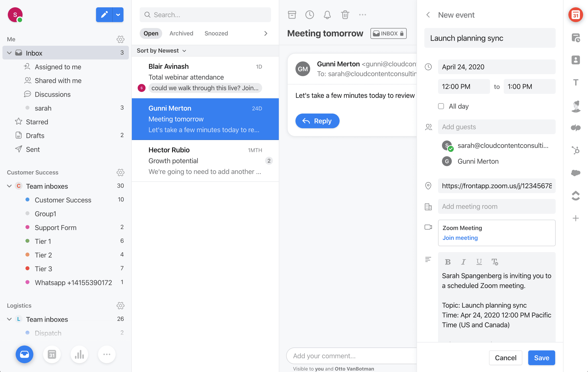Click Save to create the new event
The width and height of the screenshot is (588, 372).
tap(542, 357)
